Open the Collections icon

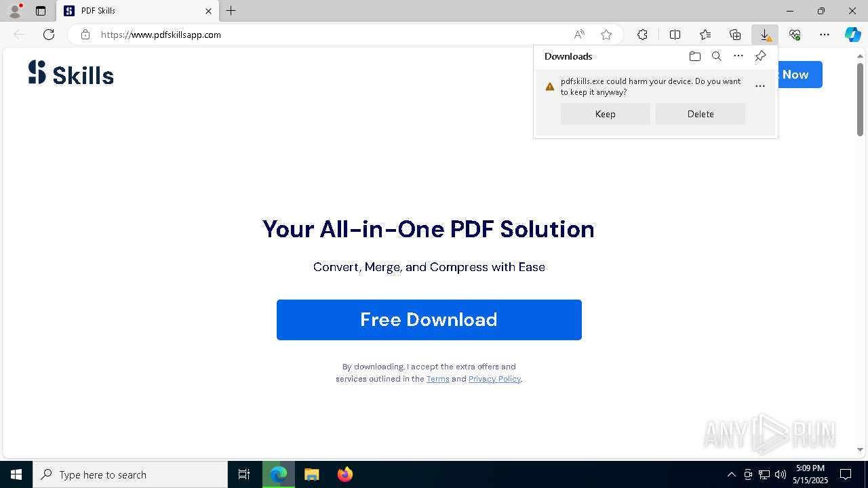tap(735, 35)
